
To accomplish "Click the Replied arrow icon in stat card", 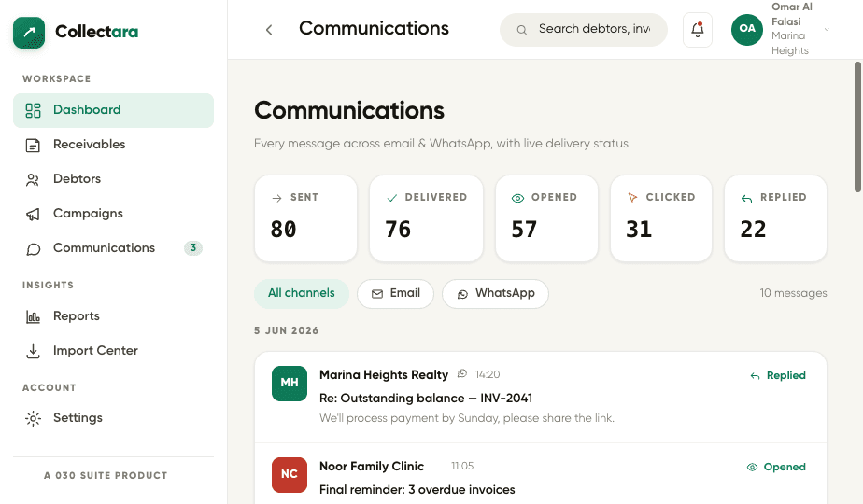I will [x=747, y=199].
